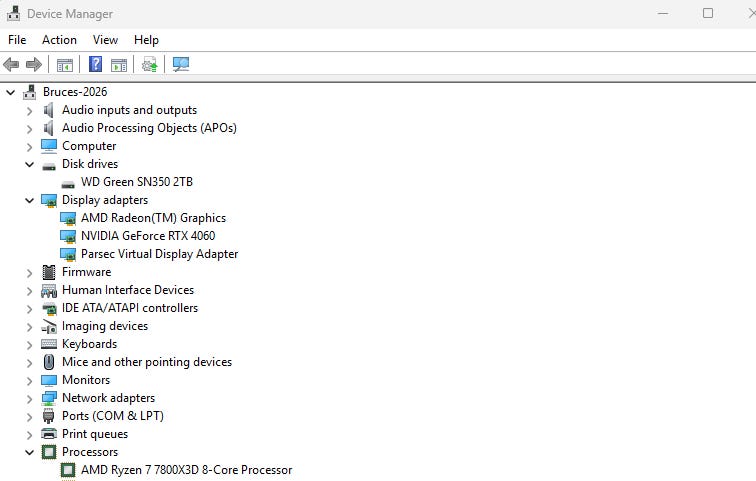Screen dimensions: 756x481
Task: Click the Human Interface Devices icon
Action: pos(49,291)
